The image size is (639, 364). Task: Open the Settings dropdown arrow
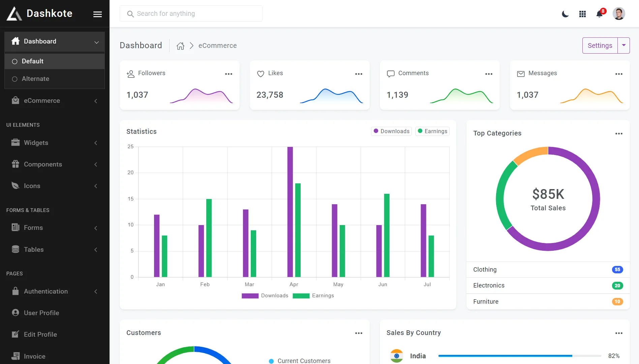pos(624,45)
